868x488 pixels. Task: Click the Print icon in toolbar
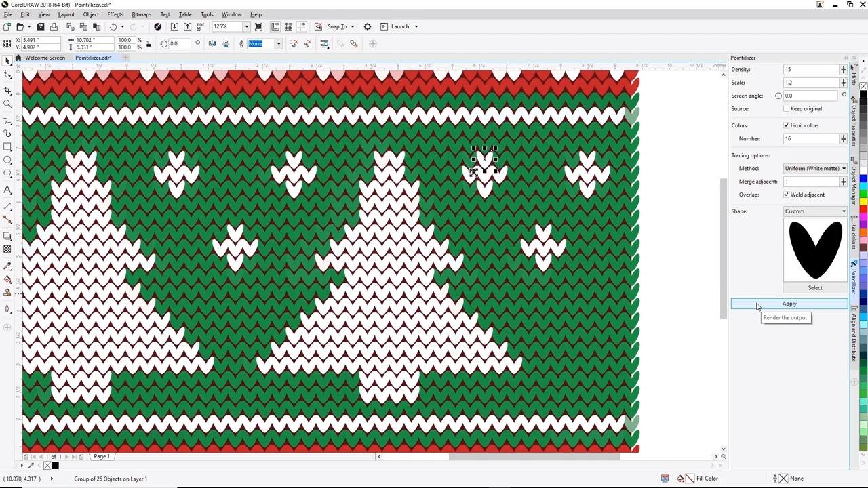54,26
